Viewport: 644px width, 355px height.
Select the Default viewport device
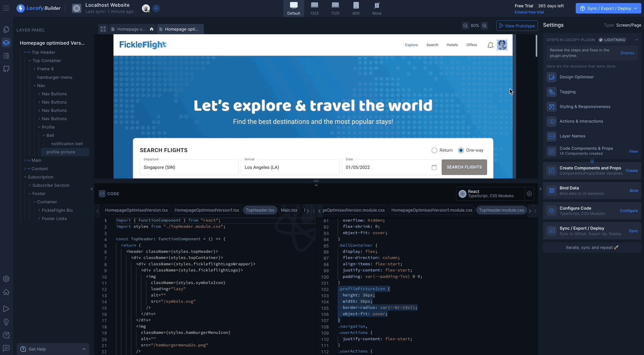294,8
